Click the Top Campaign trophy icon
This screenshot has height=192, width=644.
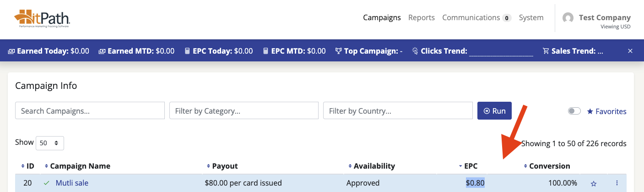[338, 51]
